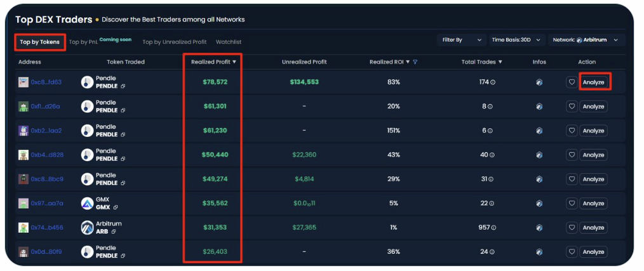Switch to Top by Unrealized Profit tab
Screen dimensions: 644x271
[x=173, y=42]
